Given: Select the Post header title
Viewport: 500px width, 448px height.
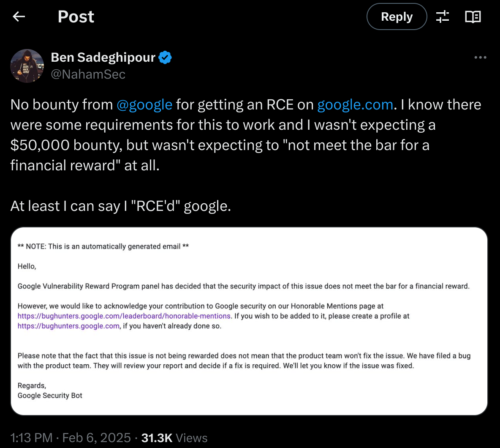Looking at the screenshot, I should click(x=76, y=16).
